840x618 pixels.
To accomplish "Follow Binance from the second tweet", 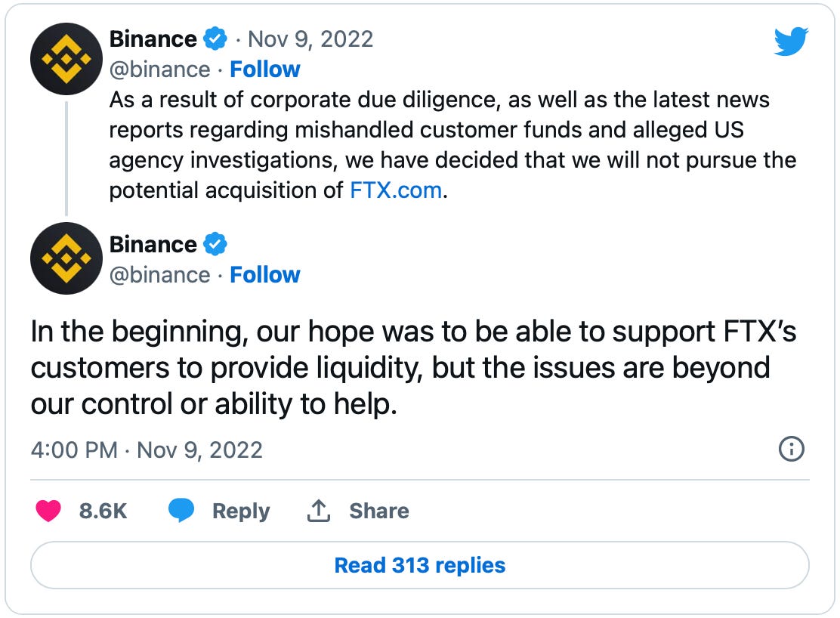I will (265, 275).
